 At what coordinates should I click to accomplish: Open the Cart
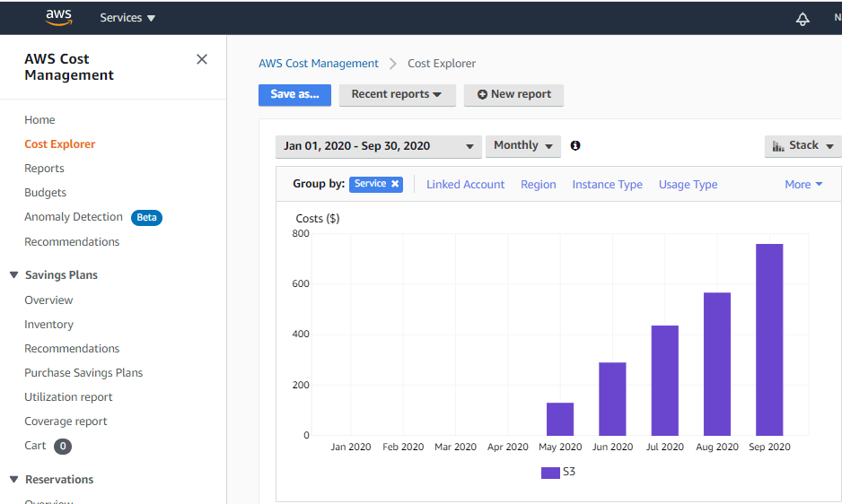[x=35, y=446]
